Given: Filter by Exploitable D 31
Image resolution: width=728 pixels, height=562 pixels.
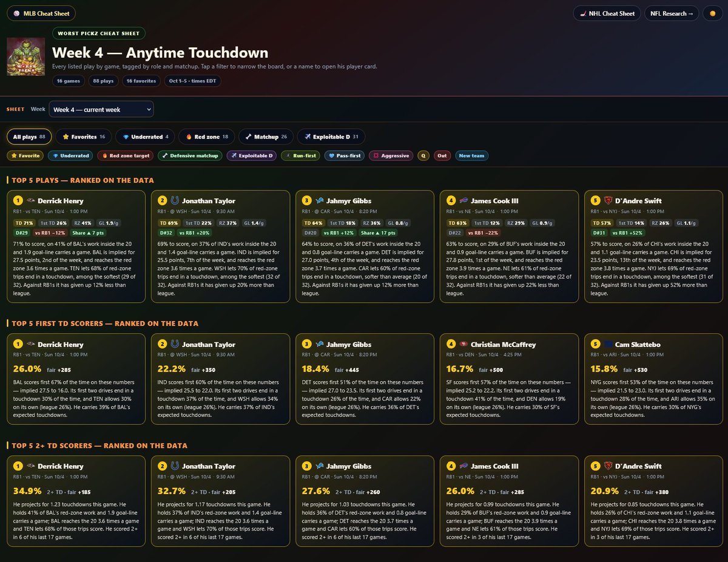Looking at the screenshot, I should (331, 137).
